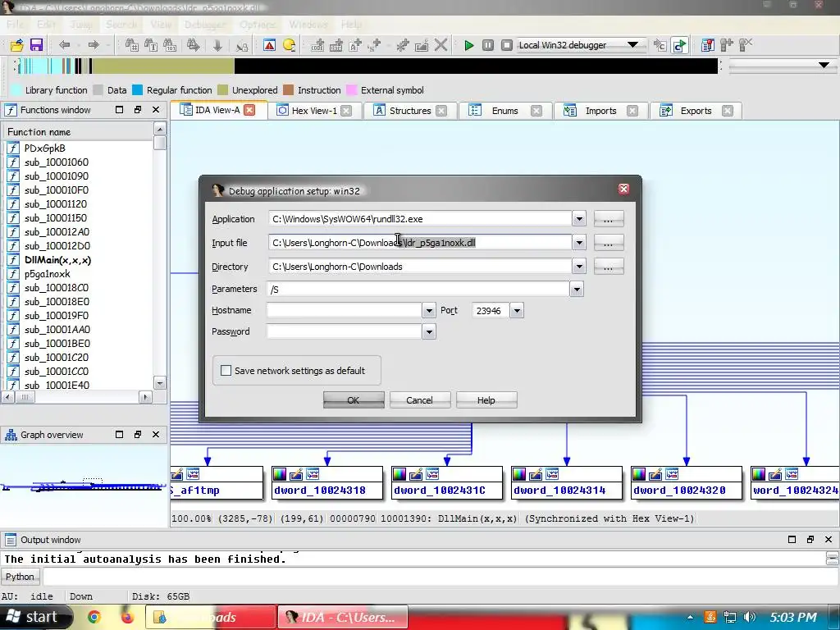Image resolution: width=840 pixels, height=630 pixels.
Task: Click the navigation band color bar
Action: pyautogui.click(x=367, y=66)
